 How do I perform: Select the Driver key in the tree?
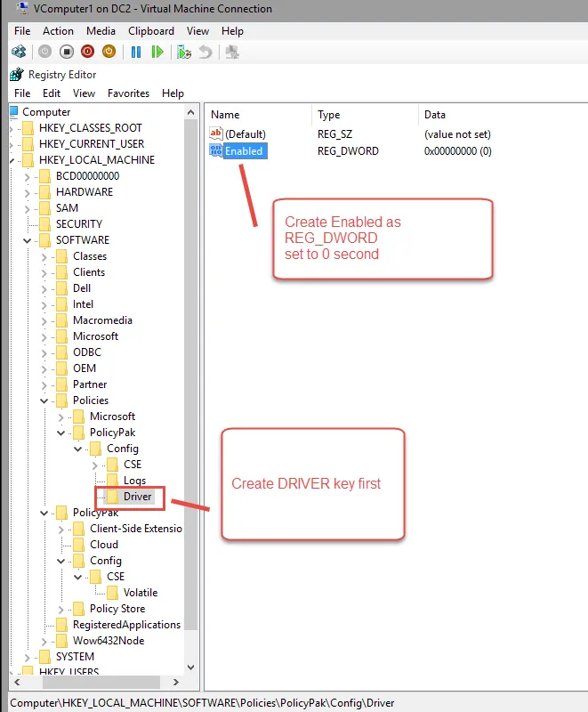point(137,497)
